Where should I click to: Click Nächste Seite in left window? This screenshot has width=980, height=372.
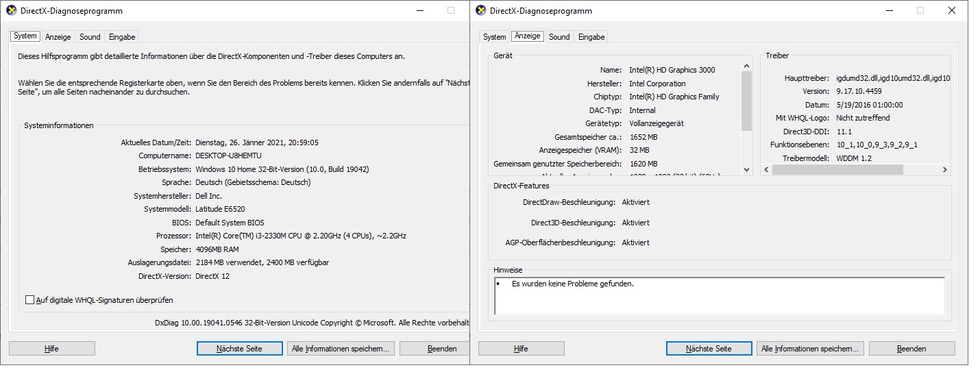pyautogui.click(x=239, y=349)
